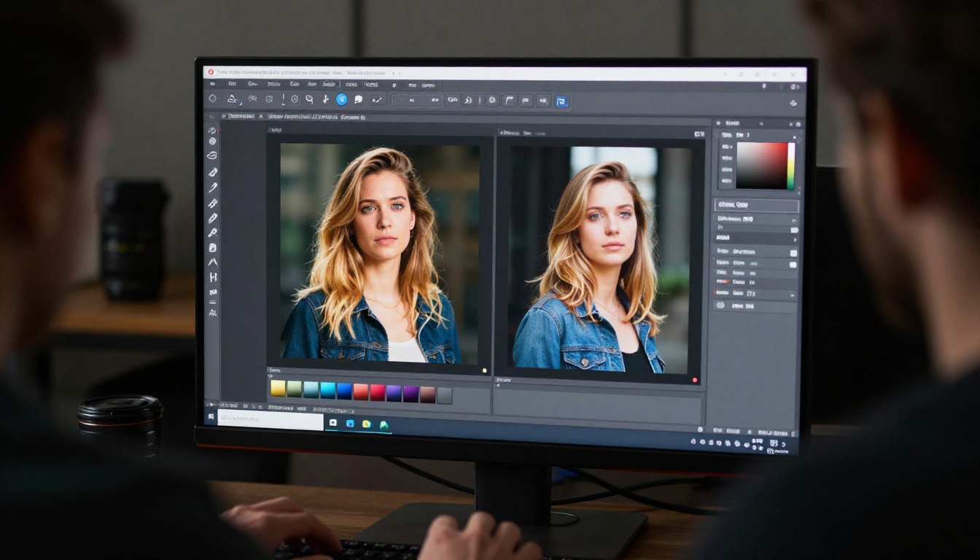Toggle the middle white switch in right panel
980x560 pixels.
[x=793, y=253]
